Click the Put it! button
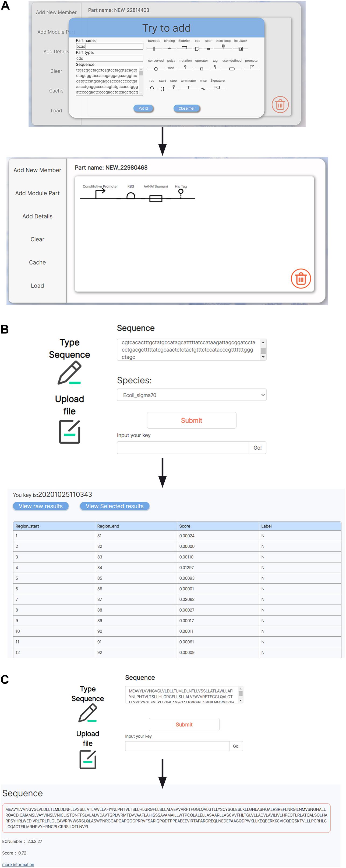The image size is (346, 868). coord(143,109)
